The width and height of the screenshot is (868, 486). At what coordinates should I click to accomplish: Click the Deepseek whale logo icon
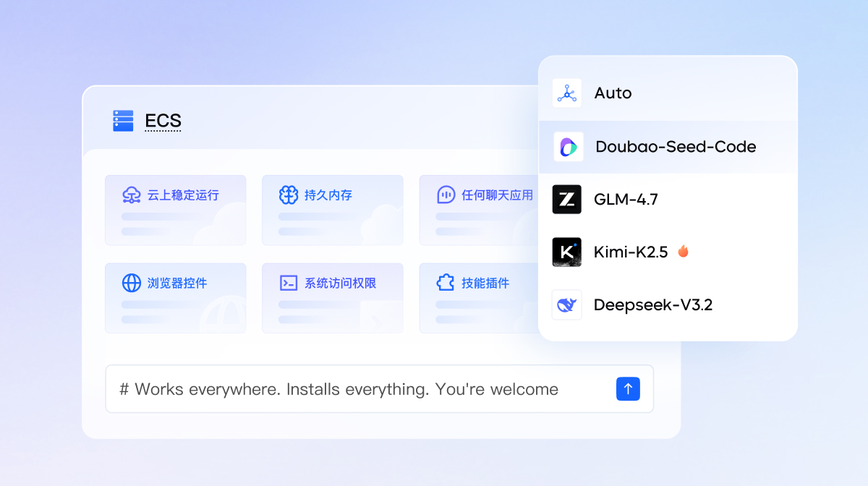coord(567,305)
